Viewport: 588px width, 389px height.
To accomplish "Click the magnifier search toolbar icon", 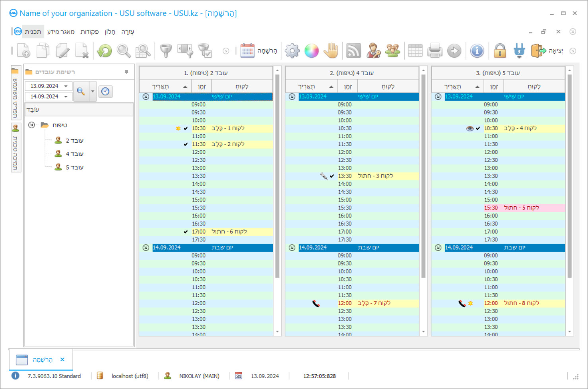I will (124, 51).
